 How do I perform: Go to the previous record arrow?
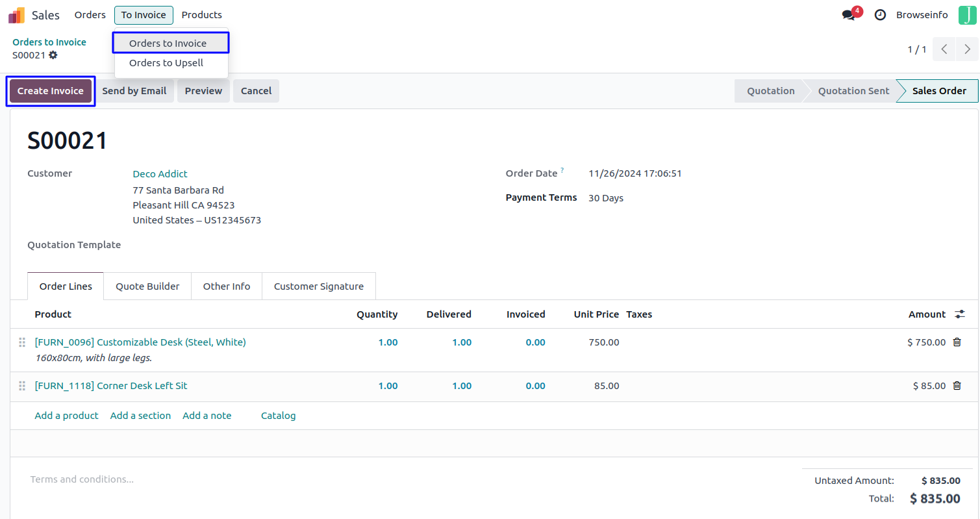pyautogui.click(x=944, y=49)
